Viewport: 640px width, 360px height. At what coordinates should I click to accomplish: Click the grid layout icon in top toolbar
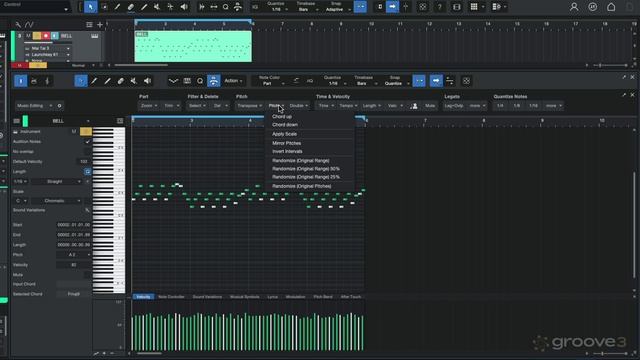point(474,7)
